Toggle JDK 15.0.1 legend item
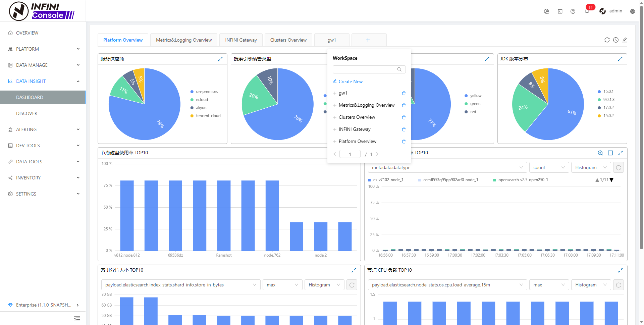The width and height of the screenshot is (644, 325). click(606, 92)
